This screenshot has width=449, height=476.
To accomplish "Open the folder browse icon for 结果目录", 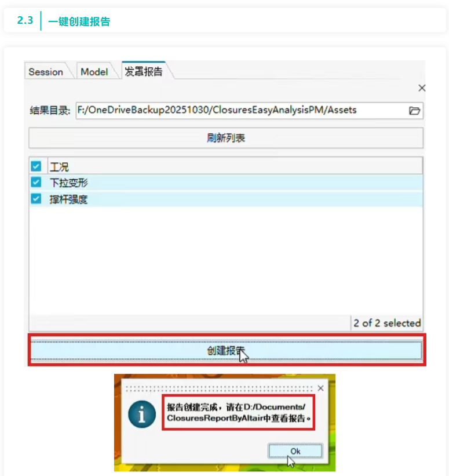I will point(414,111).
